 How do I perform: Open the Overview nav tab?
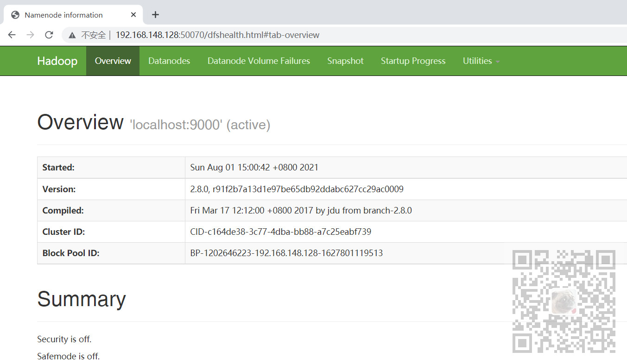(113, 61)
